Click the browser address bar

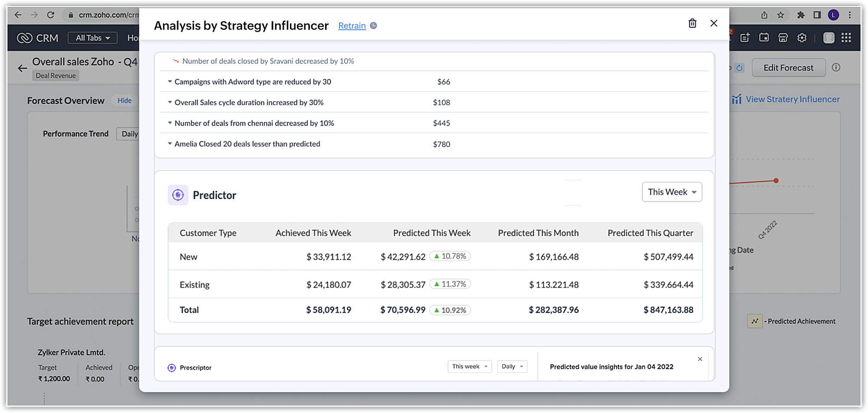point(108,15)
